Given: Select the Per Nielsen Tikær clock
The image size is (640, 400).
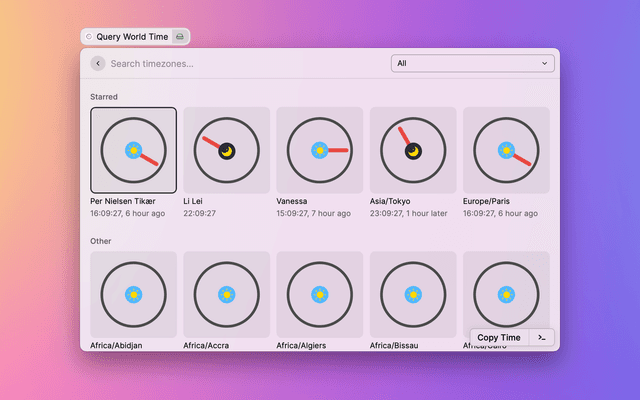Looking at the screenshot, I should 133,150.
